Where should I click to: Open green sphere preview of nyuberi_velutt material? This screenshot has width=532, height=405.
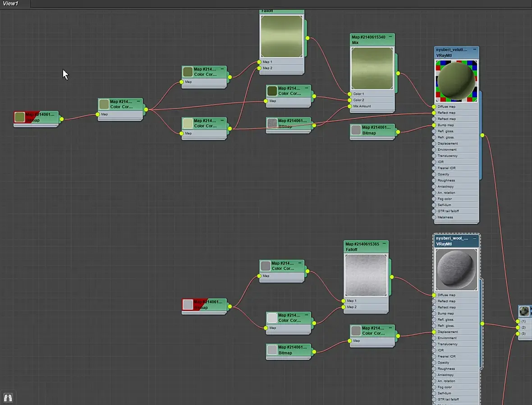[456, 81]
